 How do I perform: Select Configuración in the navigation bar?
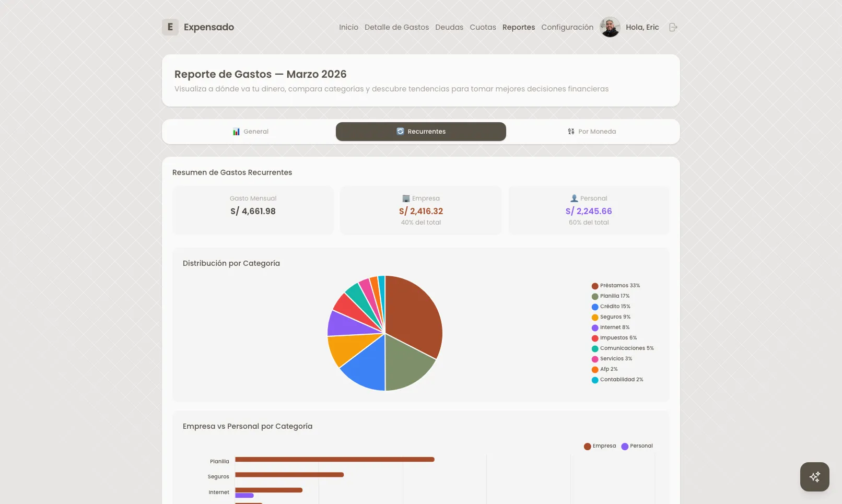[x=567, y=27]
